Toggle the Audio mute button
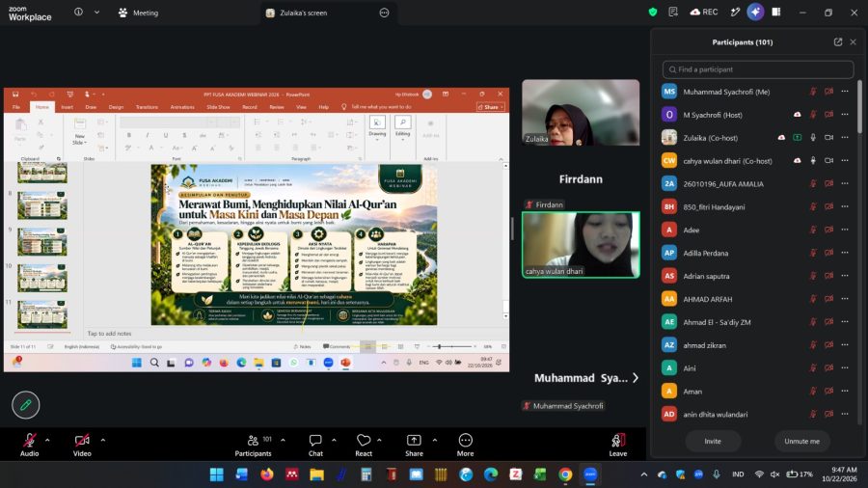Viewport: 868px width, 488px height. click(29, 446)
